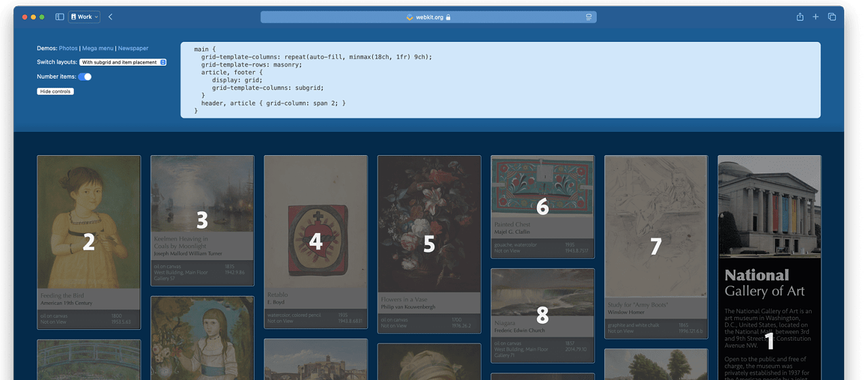Click the Hide controls button
Screen dimensions: 868x380
(x=55, y=91)
